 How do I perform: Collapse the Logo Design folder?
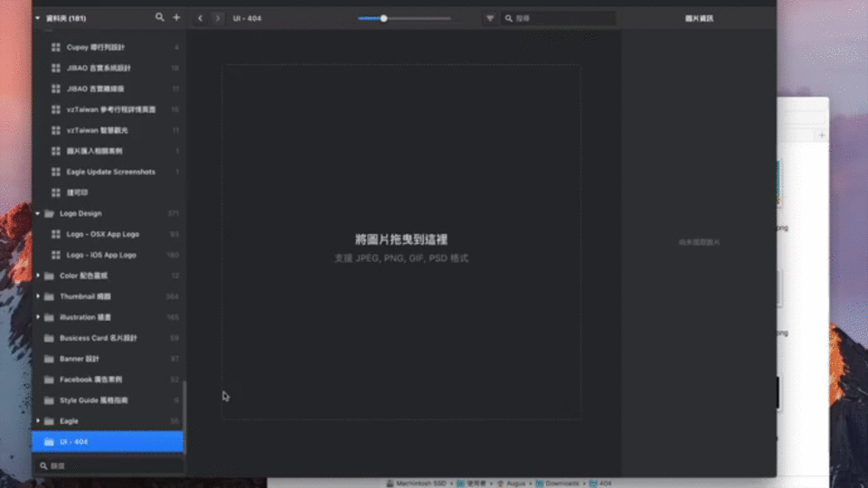click(38, 213)
